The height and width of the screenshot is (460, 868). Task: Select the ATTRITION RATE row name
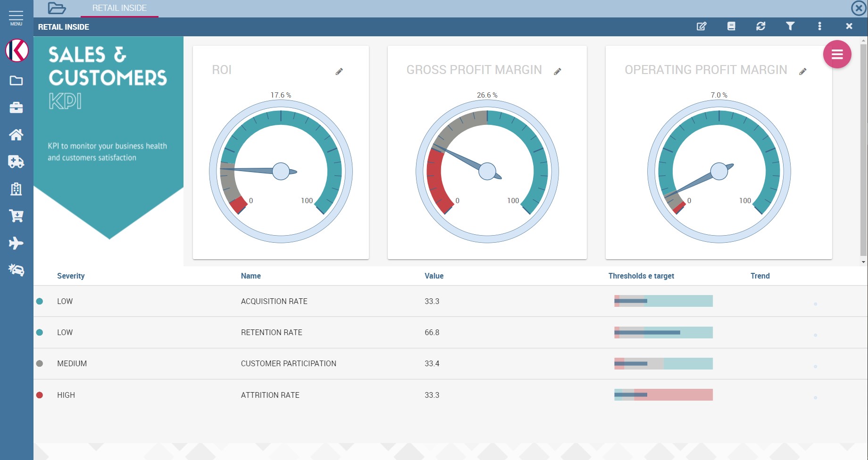coord(270,395)
